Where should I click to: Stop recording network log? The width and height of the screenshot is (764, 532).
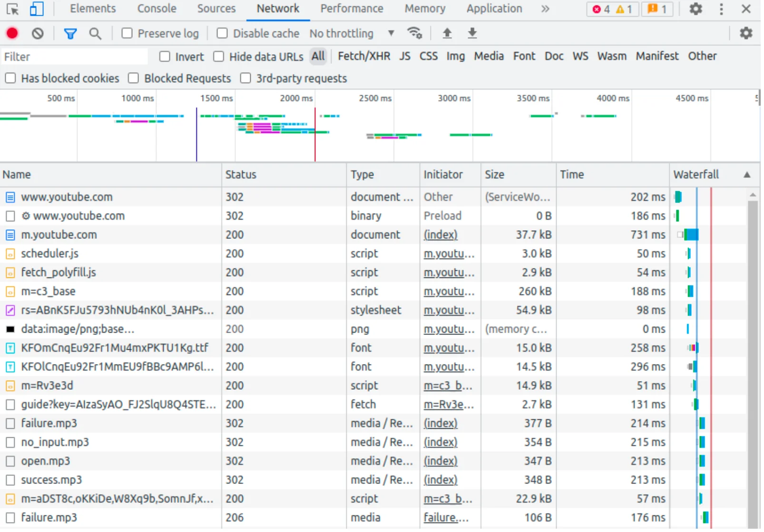click(x=12, y=33)
